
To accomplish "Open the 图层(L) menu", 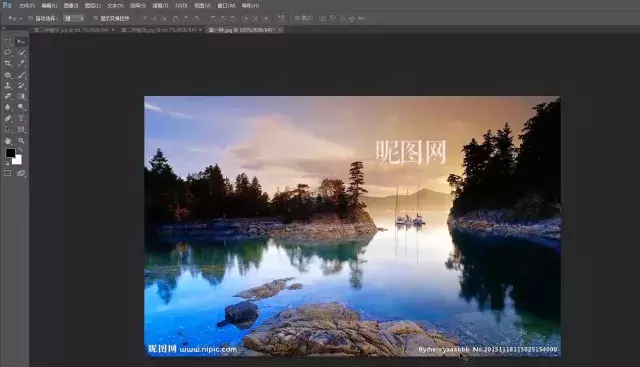I will pyautogui.click(x=93, y=6).
